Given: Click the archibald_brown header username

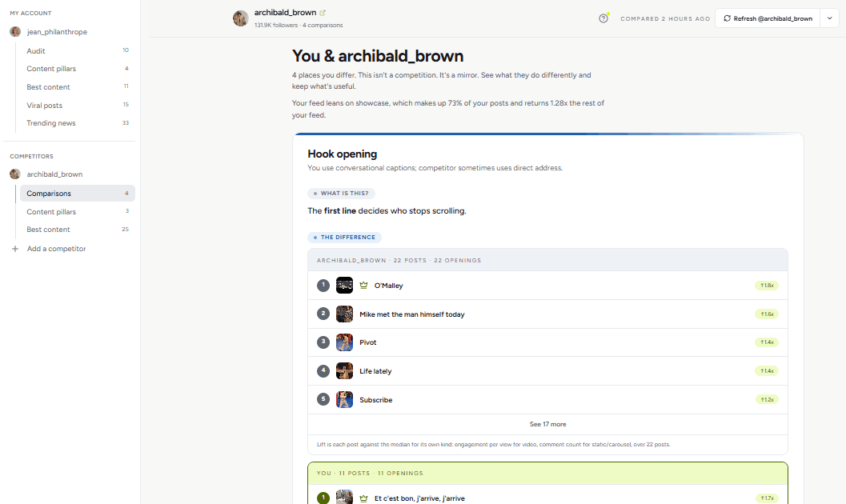Looking at the screenshot, I should pos(286,12).
